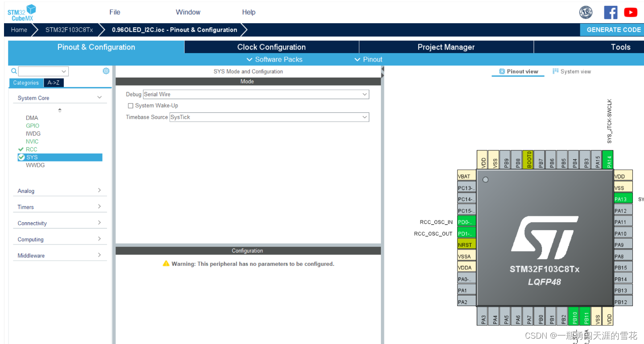The height and width of the screenshot is (344, 644).
Task: Click the green checkmark next to RCC
Action: point(21,149)
